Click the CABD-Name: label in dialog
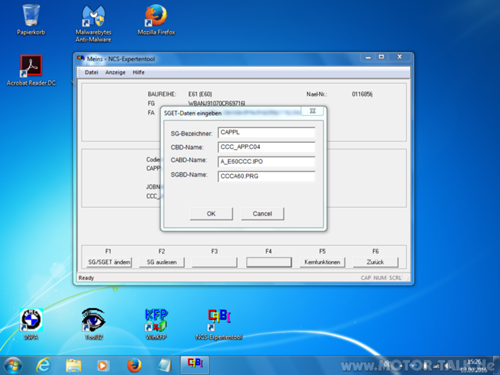The height and width of the screenshot is (375, 500). tap(189, 160)
